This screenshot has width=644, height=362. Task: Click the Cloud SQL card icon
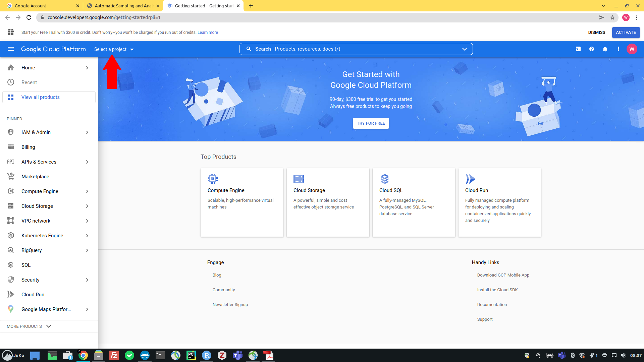(x=384, y=179)
